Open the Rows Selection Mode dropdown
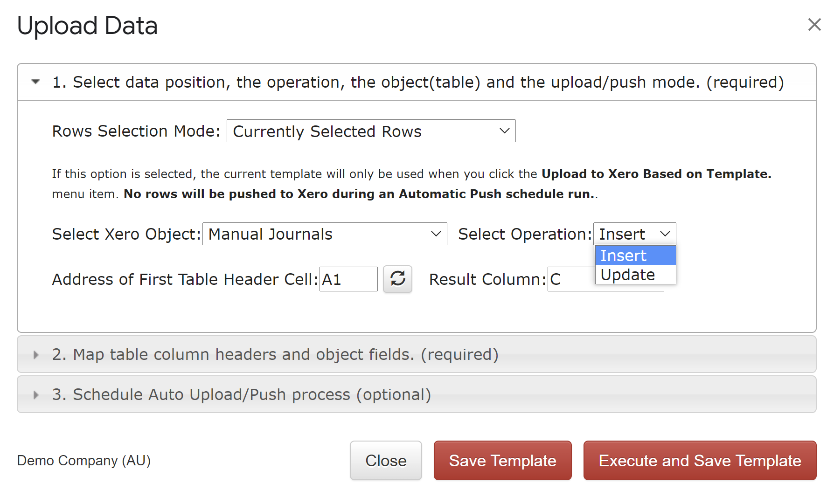The height and width of the screenshot is (504, 834). (371, 131)
